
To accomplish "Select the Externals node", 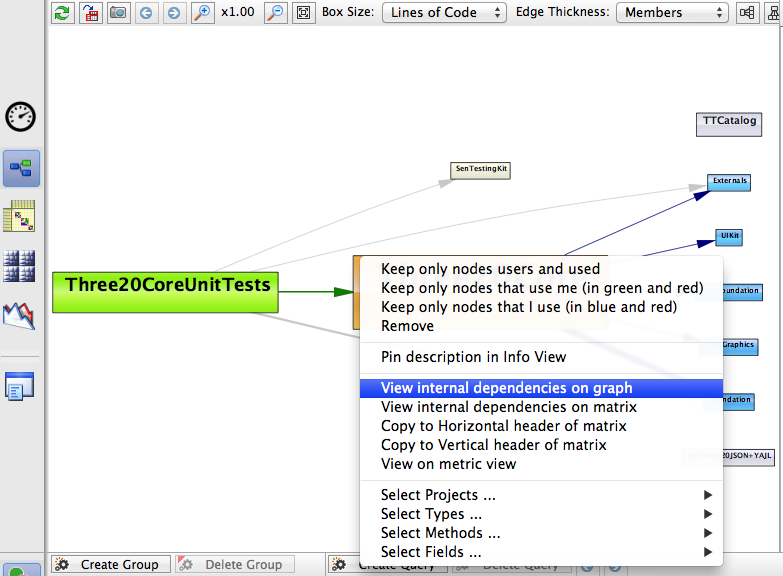I will pyautogui.click(x=729, y=182).
